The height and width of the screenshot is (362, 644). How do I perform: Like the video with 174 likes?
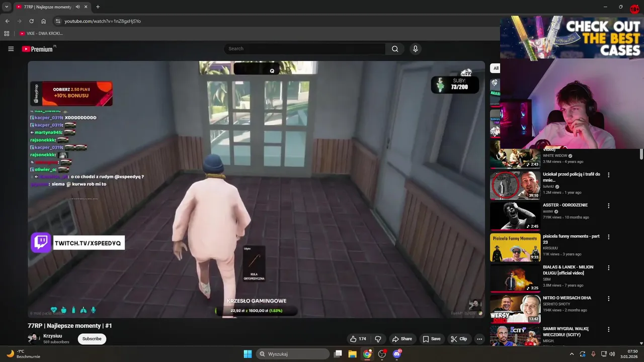click(358, 339)
